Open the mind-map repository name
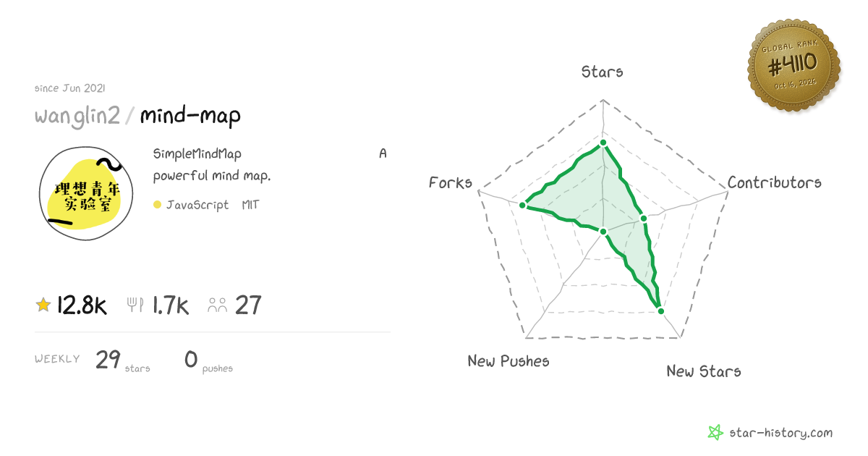 coord(190,116)
